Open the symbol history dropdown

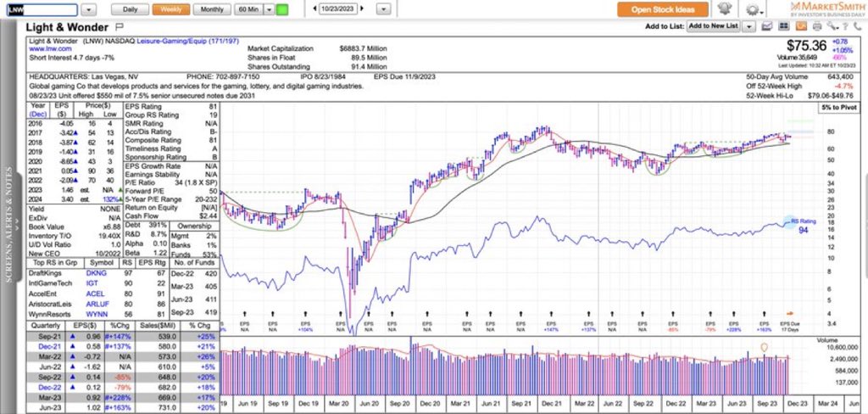(x=89, y=9)
